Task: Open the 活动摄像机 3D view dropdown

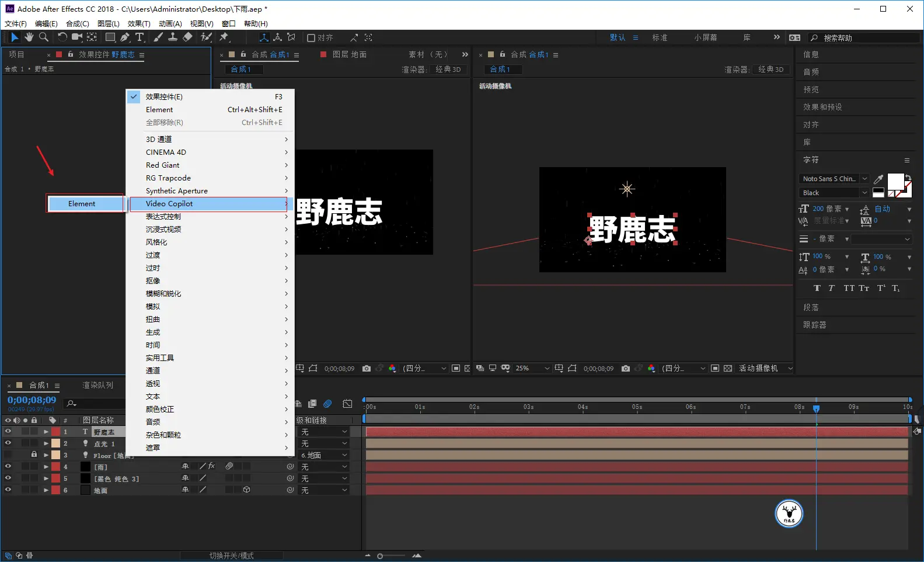Action: [765, 369]
